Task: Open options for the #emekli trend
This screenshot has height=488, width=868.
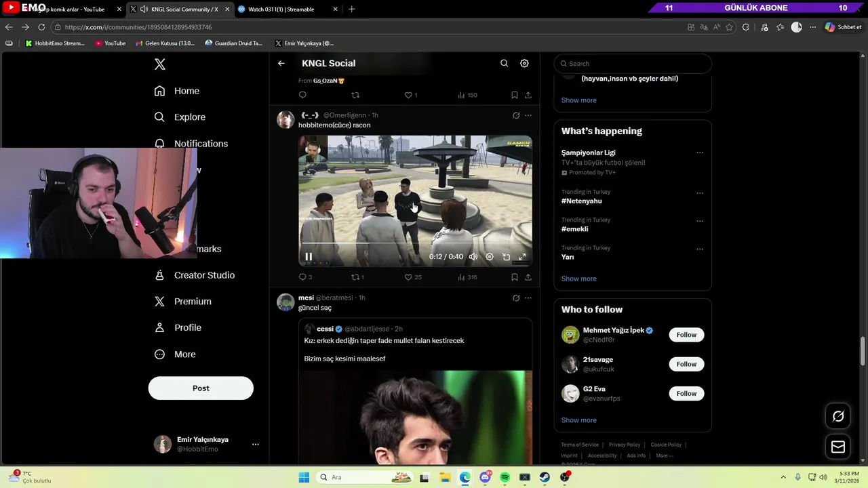Action: (700, 221)
